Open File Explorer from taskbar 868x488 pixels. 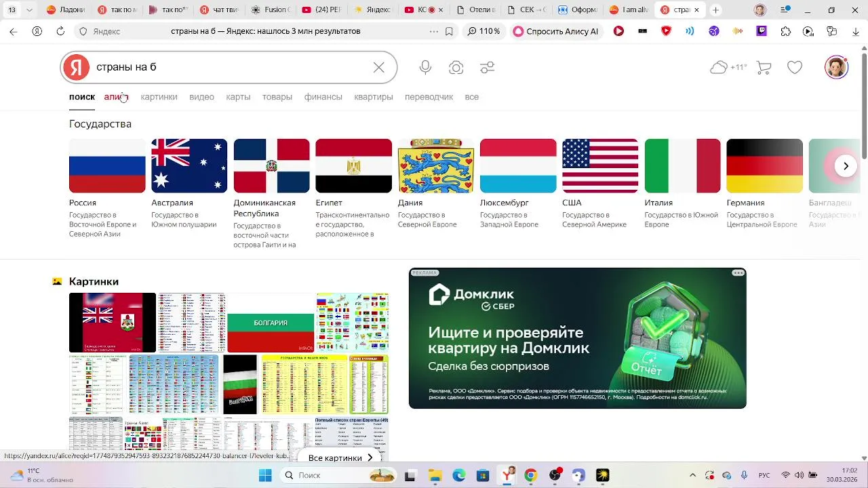click(x=434, y=475)
